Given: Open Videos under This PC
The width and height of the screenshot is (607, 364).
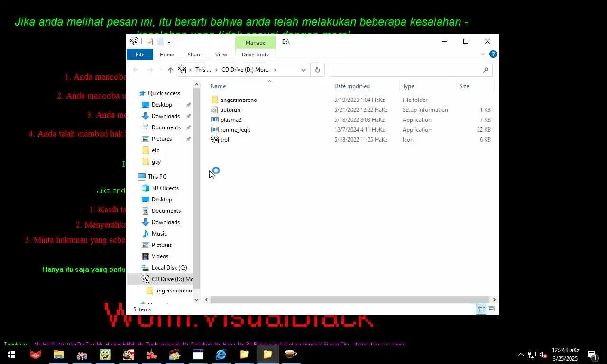Looking at the screenshot, I should click(x=160, y=256).
